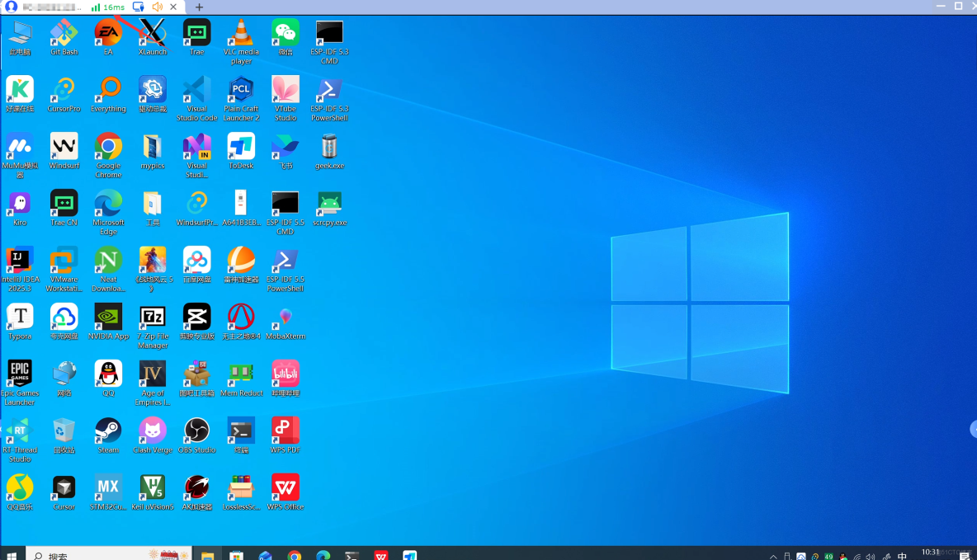Toggle the Chinese input method in the tray
This screenshot has width=977, height=560.
[x=902, y=554]
